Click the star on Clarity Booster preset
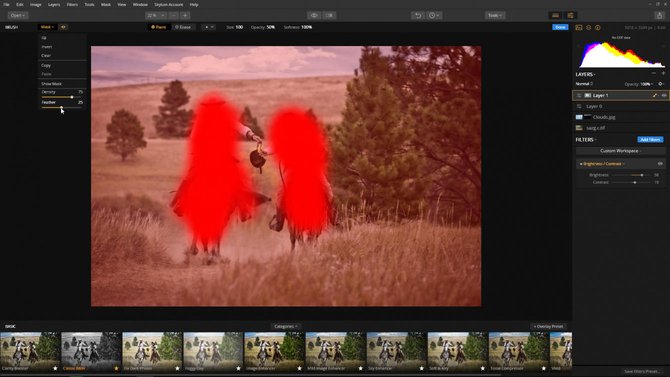Viewport: 670px width, 377px height. pyautogui.click(x=55, y=368)
